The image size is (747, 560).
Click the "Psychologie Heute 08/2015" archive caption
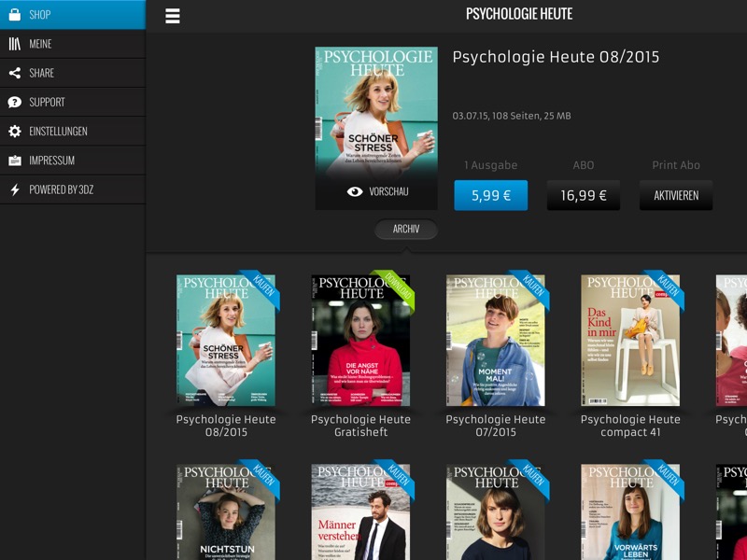(226, 426)
